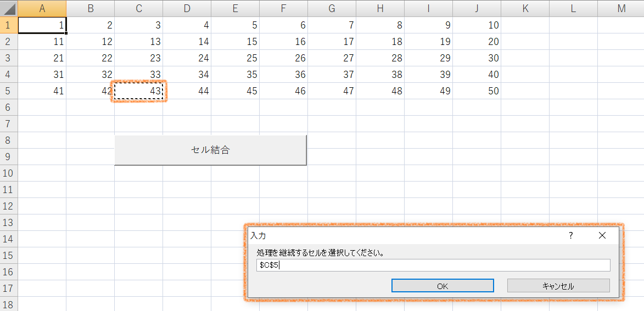Click cell containing 28
Image resolution: width=644 pixels, height=311 pixels.
[x=380, y=58]
